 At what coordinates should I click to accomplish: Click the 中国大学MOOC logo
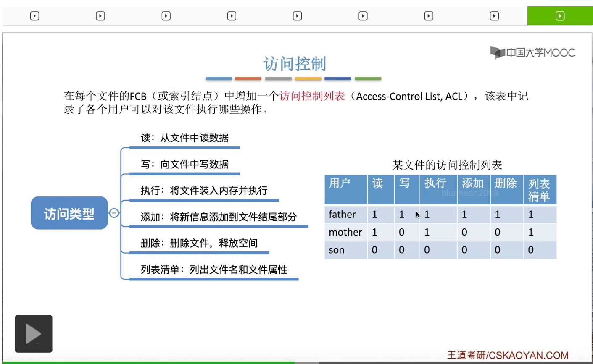point(532,52)
